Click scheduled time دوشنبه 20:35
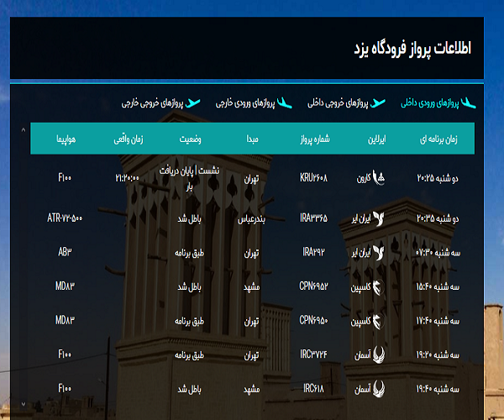Screen dimensions: 504x420 coord(438,219)
